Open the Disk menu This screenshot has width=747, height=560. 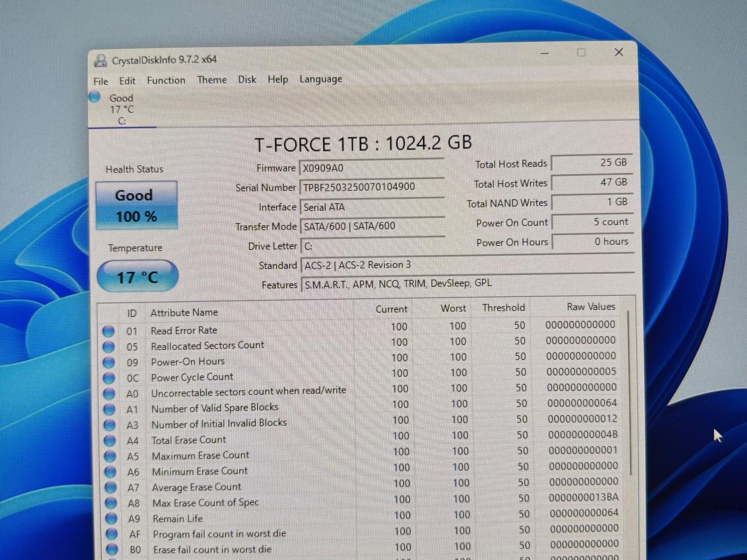247,79
